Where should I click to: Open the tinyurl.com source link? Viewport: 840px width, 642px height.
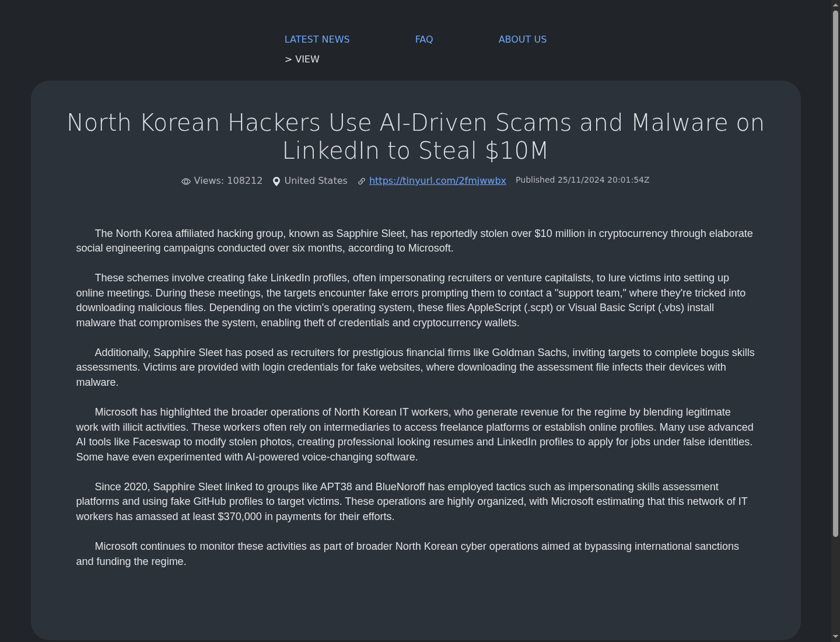click(x=437, y=180)
